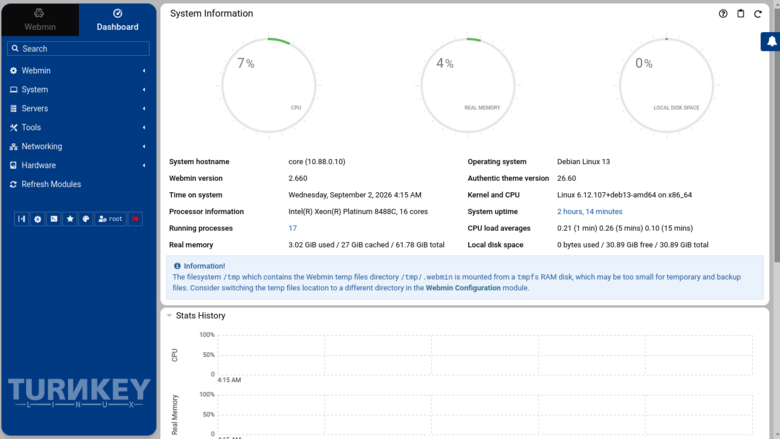Click the System laptop icon
The height and width of the screenshot is (439, 780).
(13, 89)
